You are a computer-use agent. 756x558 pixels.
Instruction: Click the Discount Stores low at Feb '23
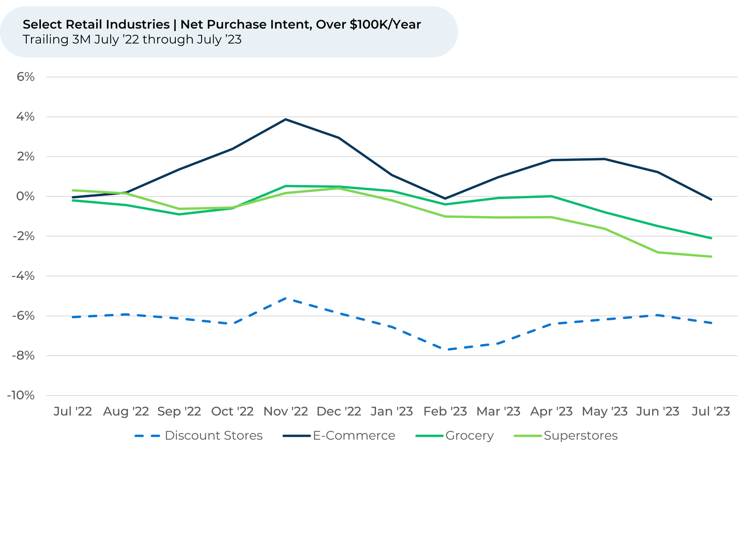(x=445, y=350)
